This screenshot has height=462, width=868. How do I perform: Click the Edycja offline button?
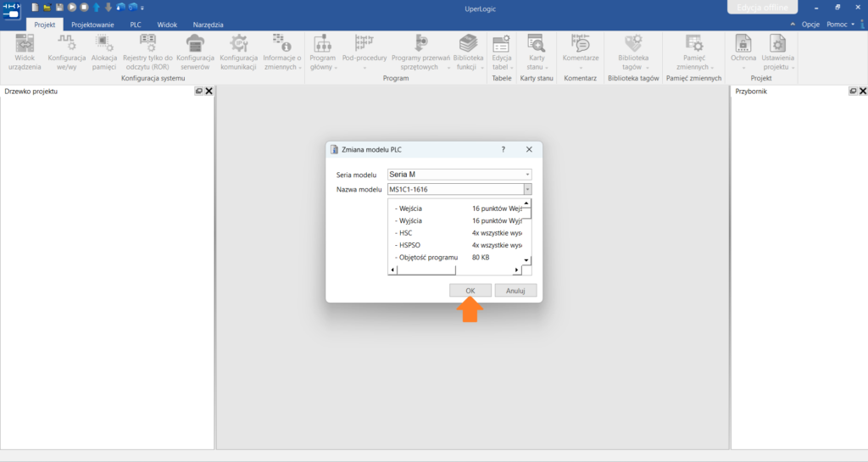pos(762,7)
